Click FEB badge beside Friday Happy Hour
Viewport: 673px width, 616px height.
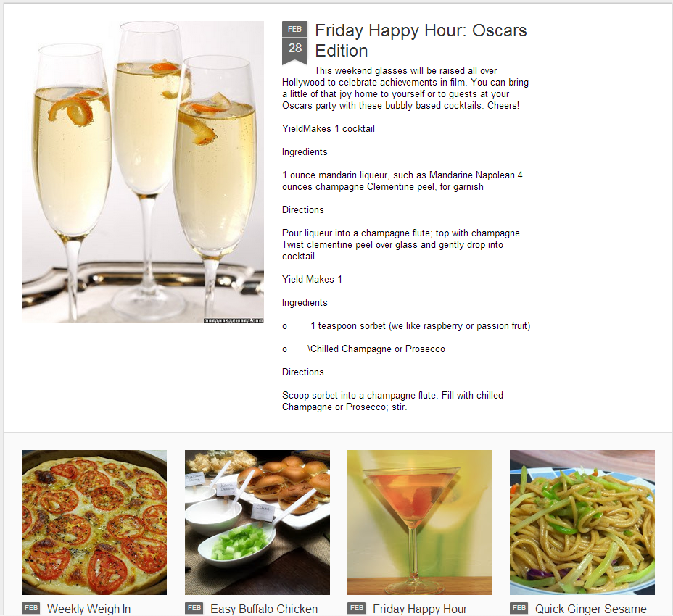coord(357,608)
